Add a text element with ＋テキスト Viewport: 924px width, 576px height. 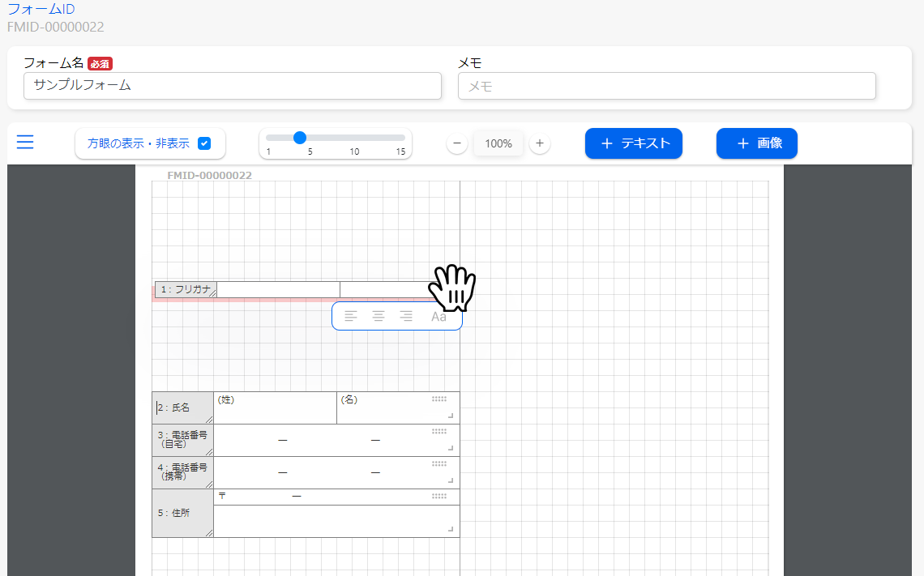[634, 143]
